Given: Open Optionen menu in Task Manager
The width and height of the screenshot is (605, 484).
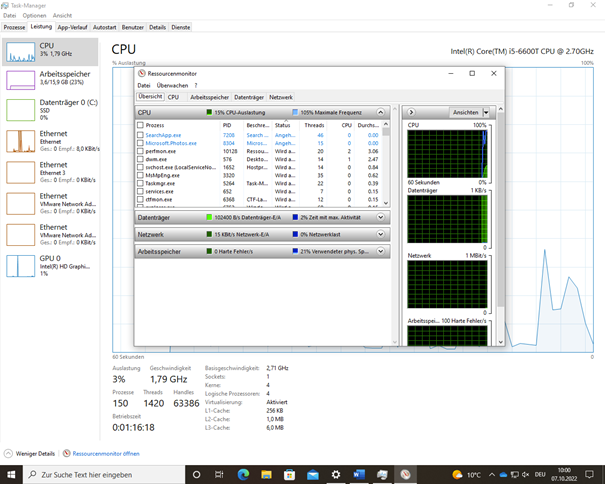Looking at the screenshot, I should click(34, 15).
